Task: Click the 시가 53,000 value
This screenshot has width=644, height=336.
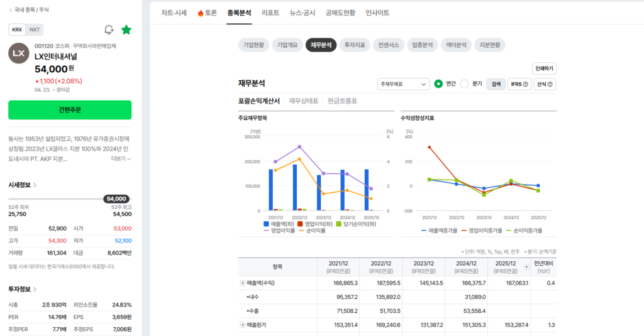Action: 123,229
